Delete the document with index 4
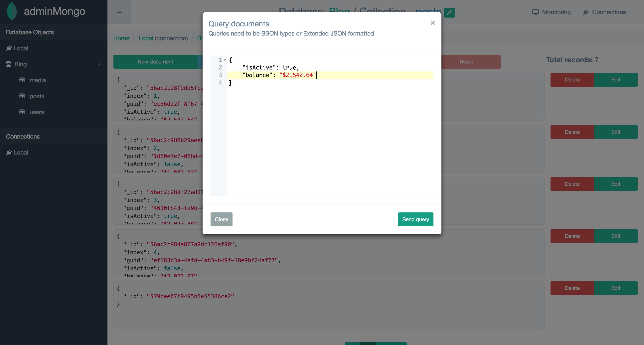This screenshot has width=644, height=345. click(572, 236)
